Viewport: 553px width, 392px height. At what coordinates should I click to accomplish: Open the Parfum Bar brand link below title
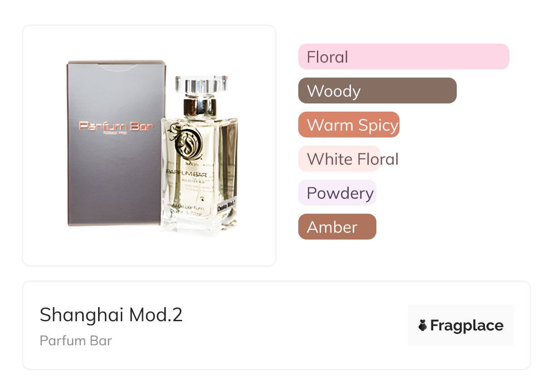click(x=76, y=341)
